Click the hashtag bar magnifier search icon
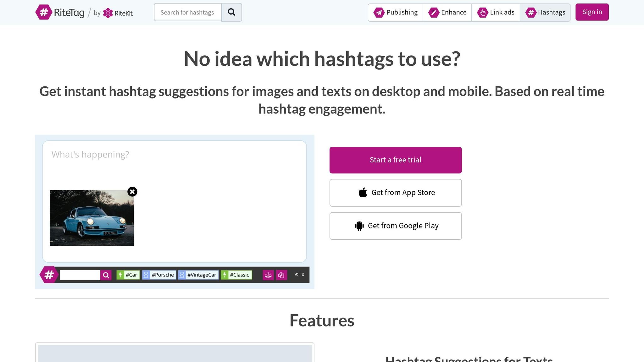Screen dimensions: 644x362 (x=106, y=275)
